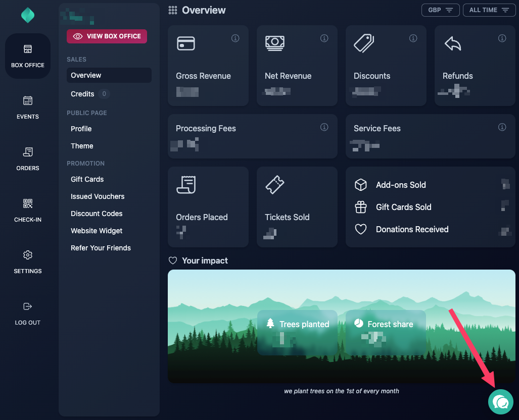This screenshot has height=420, width=519.
Task: Open the live chat support bubble
Action: (x=500, y=402)
